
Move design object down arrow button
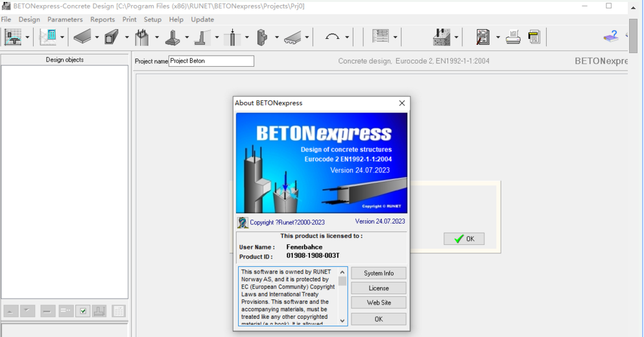(27, 311)
